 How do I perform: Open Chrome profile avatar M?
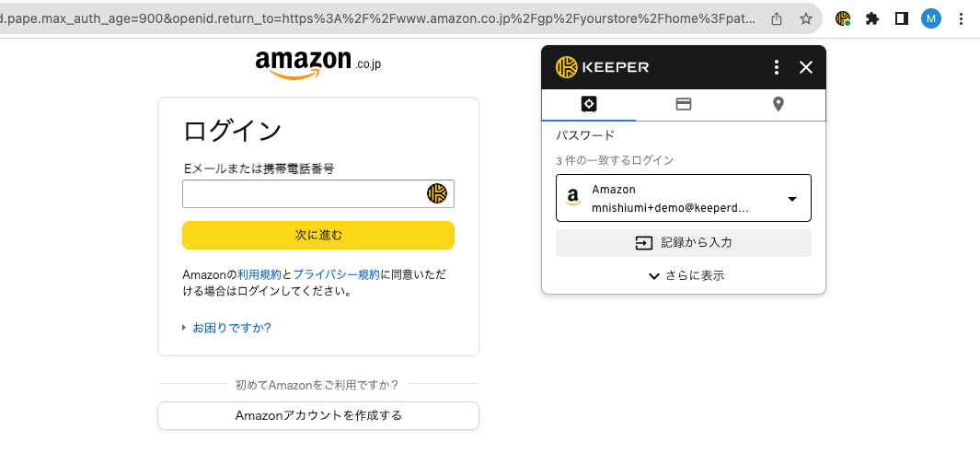tap(931, 18)
